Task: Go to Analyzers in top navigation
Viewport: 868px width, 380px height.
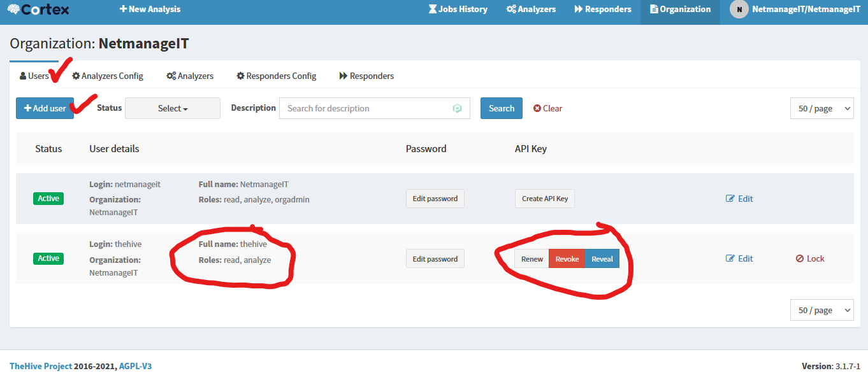Action: pyautogui.click(x=531, y=10)
